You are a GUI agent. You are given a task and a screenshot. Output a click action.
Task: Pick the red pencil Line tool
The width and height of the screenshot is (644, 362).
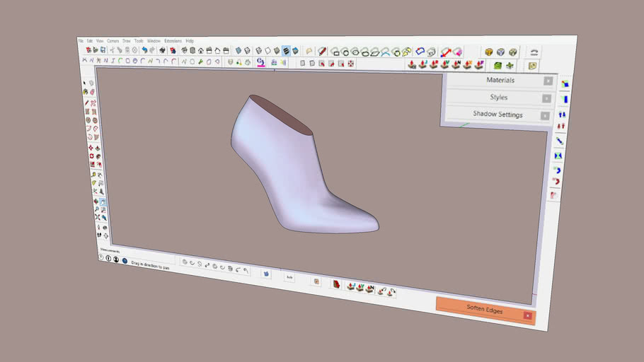click(86, 102)
